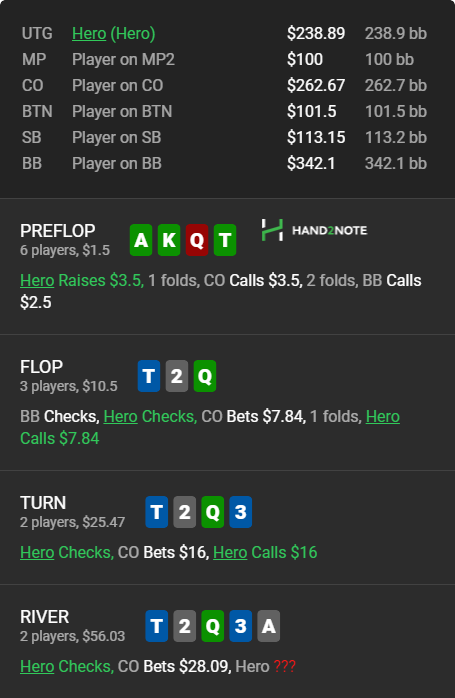455x698 pixels.
Task: Select the Player on BB row
Action: pos(224,163)
